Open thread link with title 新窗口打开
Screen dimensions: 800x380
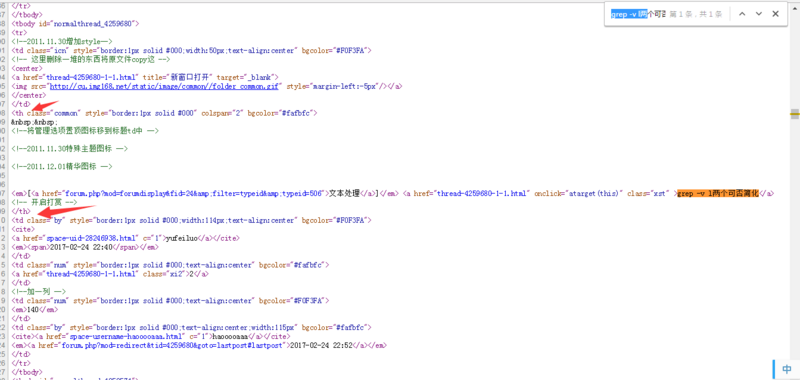coord(92,77)
